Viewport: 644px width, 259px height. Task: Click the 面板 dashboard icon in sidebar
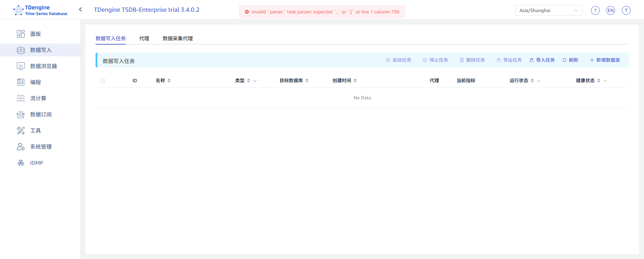coord(21,34)
